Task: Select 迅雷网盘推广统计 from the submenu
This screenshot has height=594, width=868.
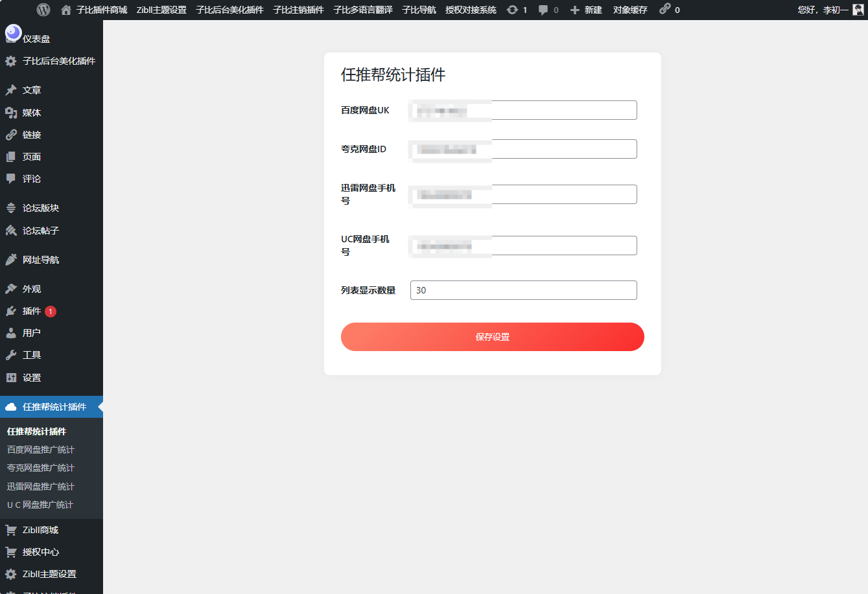Action: [40, 486]
